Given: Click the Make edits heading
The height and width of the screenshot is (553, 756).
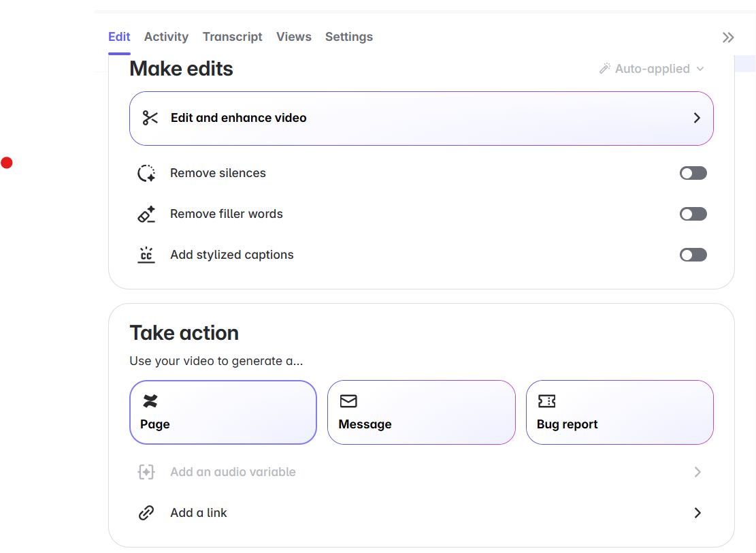Looking at the screenshot, I should pyautogui.click(x=181, y=69).
